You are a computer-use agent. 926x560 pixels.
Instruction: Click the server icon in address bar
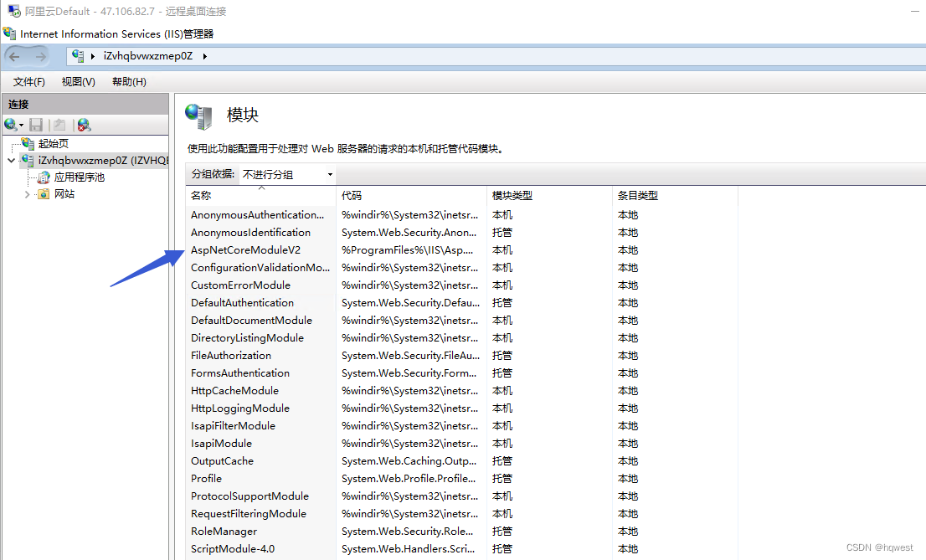click(78, 56)
